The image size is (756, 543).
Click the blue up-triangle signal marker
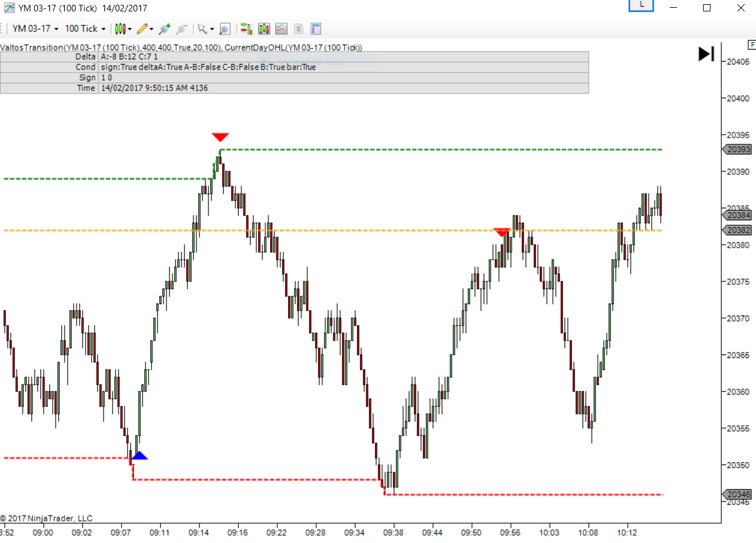point(139,456)
